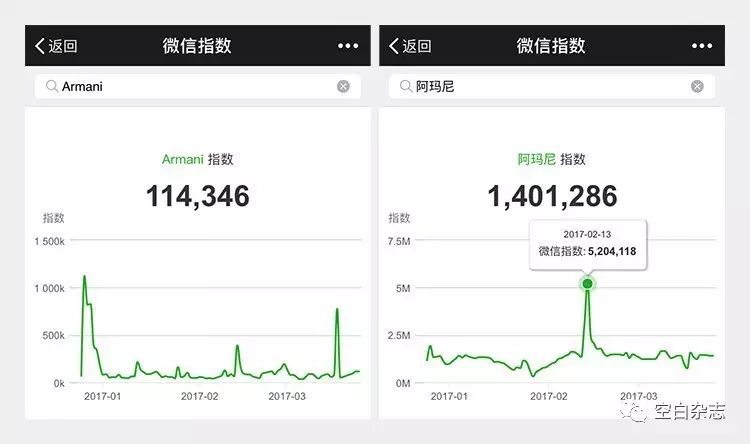Go back in the 阿玛尼 index screen
Image resolution: width=750 pixels, height=444 pixels.
[x=410, y=46]
